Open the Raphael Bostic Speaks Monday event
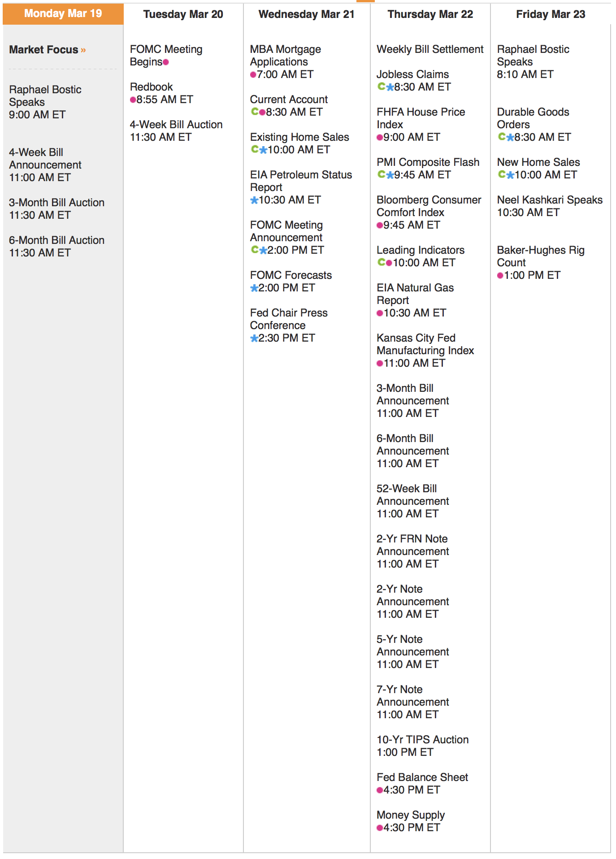 45,95
